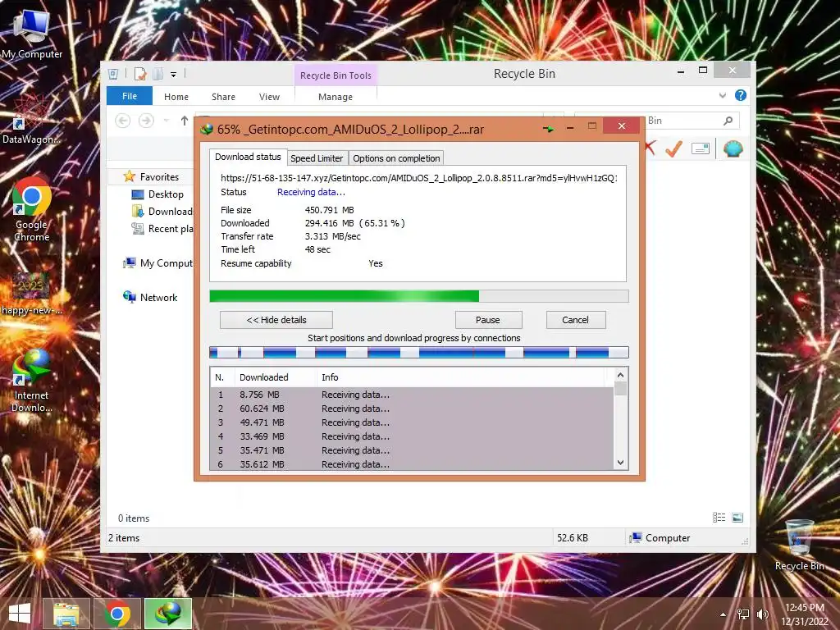This screenshot has width=840, height=630.
Task: Open Customize Quick Access Toolbar dropdown
Action: [174, 75]
